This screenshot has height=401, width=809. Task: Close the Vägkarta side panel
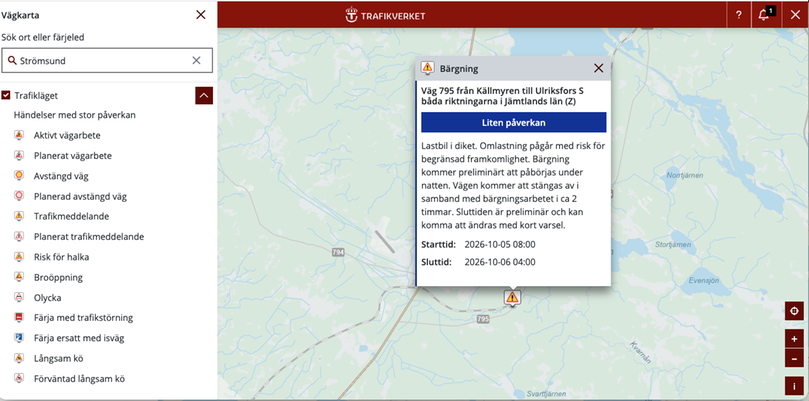(201, 15)
